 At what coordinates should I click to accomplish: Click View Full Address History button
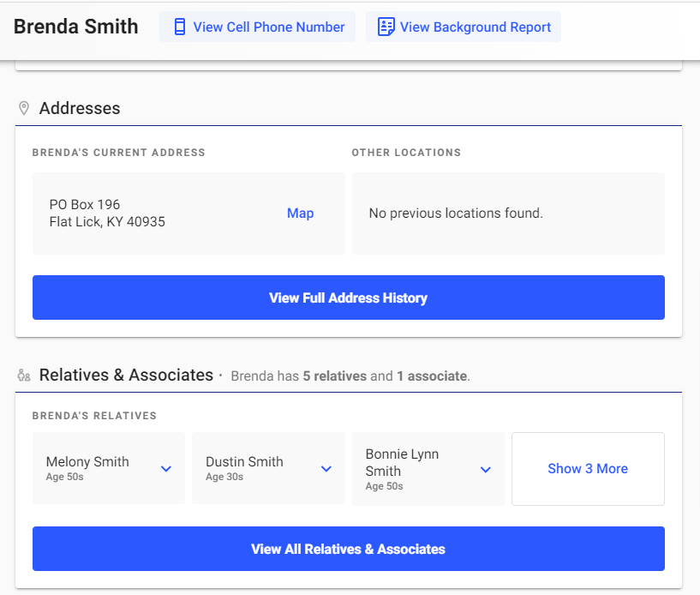click(349, 297)
